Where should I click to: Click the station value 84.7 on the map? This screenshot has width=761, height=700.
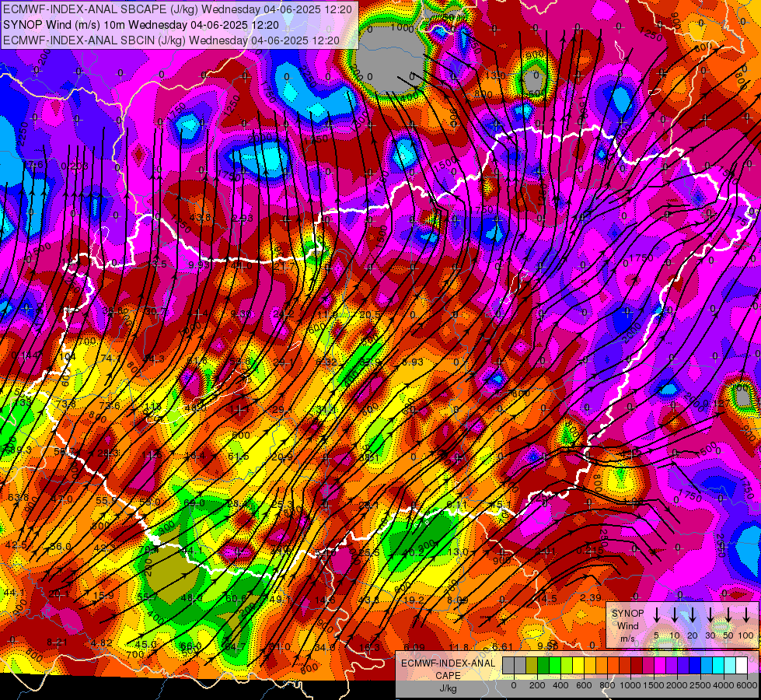(x=236, y=646)
